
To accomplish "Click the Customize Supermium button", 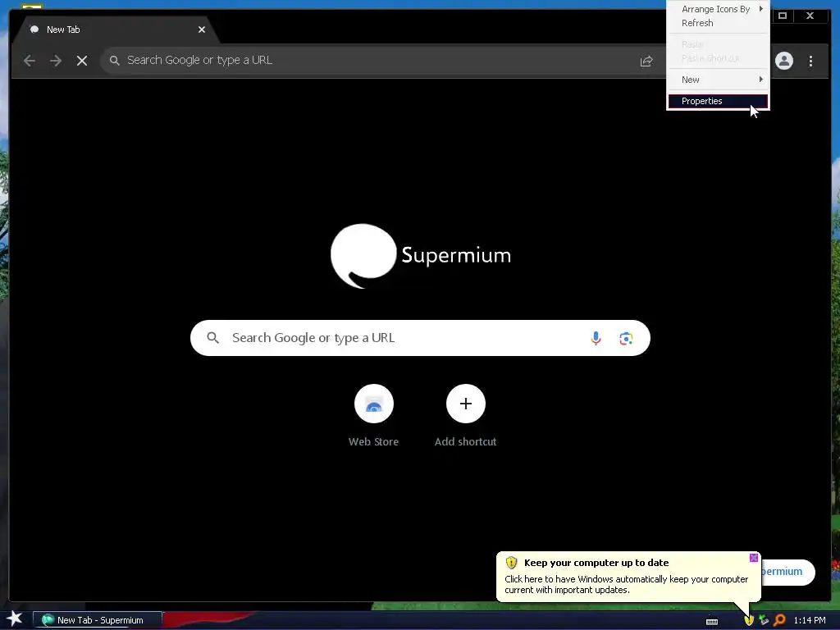I will click(x=787, y=572).
